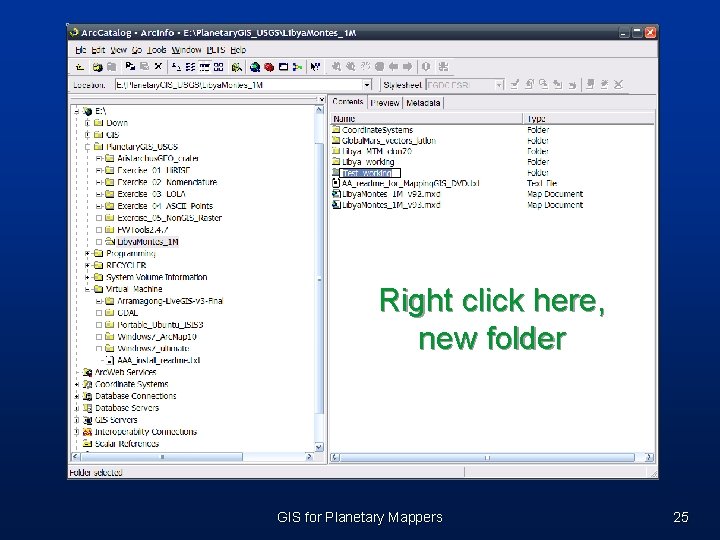Switch to Thumbnails view icon
The image size is (720, 540).
(219, 67)
